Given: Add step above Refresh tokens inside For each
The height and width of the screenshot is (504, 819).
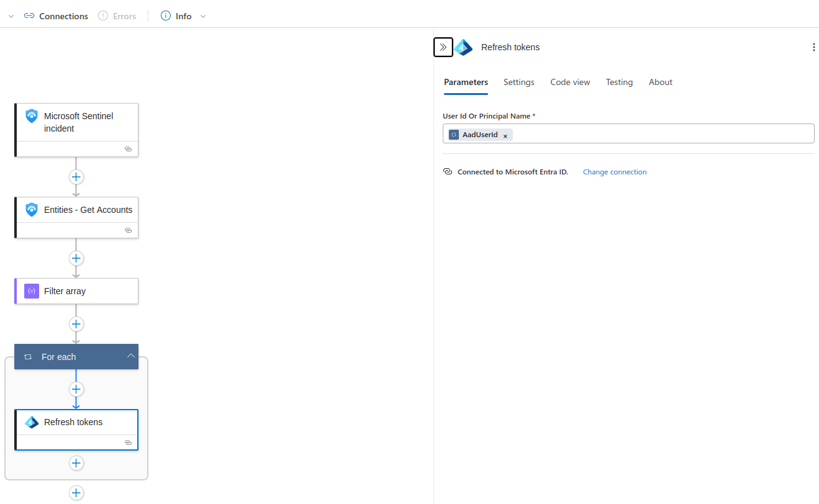Looking at the screenshot, I should pyautogui.click(x=76, y=389).
